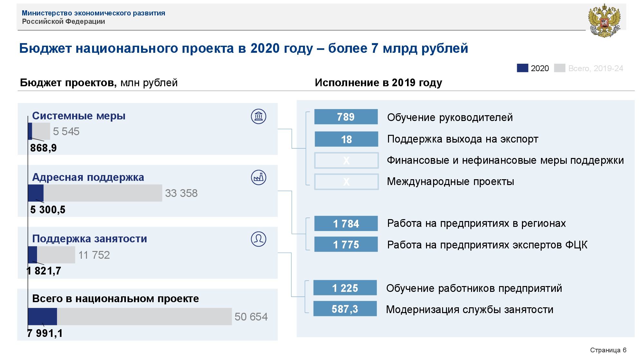Click the heading Бюджет национального проекта в 2020 году
Image resolution: width=644 pixels, height=362 pixels.
pos(243,48)
